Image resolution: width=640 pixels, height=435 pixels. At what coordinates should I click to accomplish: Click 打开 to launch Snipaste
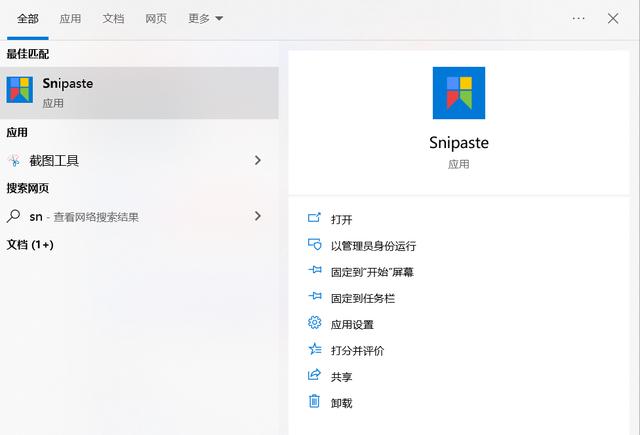coord(342,220)
